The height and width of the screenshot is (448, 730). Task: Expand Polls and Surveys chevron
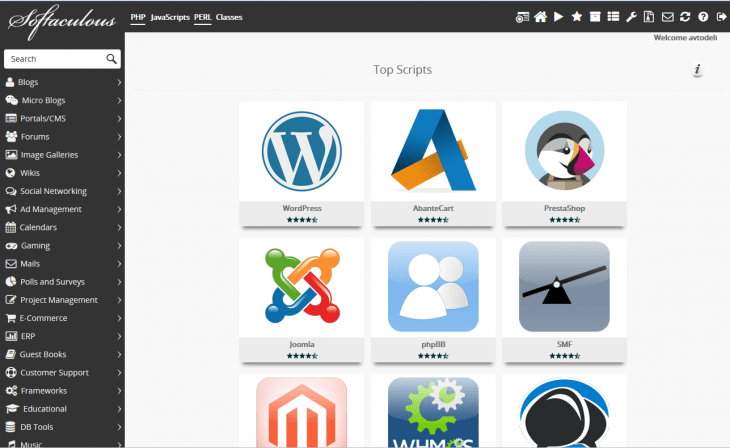pyautogui.click(x=119, y=282)
